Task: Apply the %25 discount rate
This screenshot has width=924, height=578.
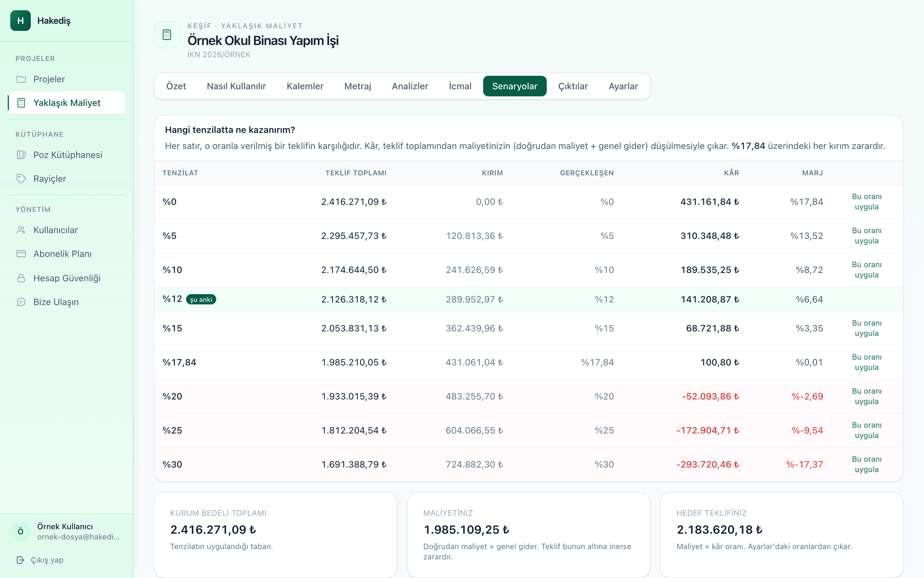Action: [x=867, y=430]
